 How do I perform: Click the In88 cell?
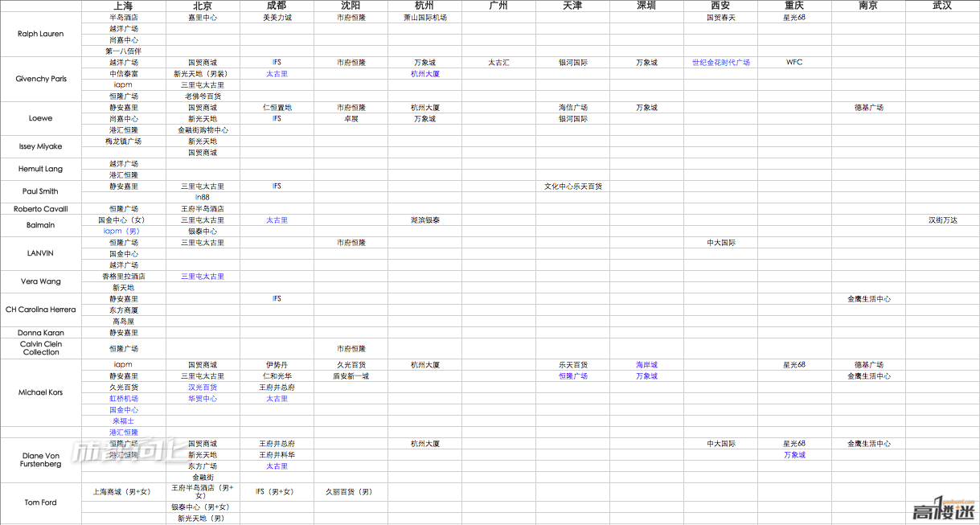pos(202,197)
